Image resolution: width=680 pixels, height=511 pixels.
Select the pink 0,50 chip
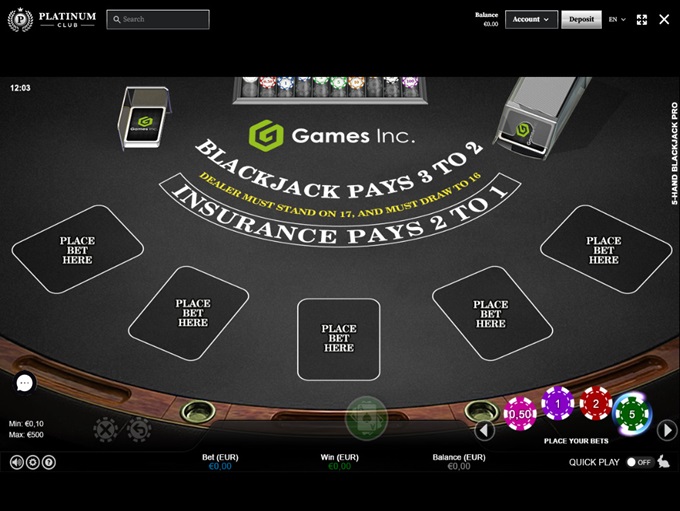pos(520,413)
